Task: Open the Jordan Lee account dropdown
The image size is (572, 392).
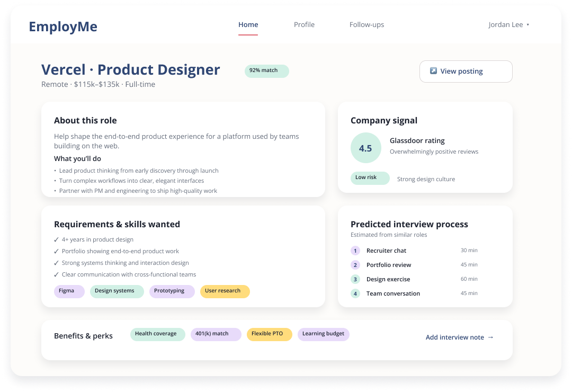Action: point(508,25)
